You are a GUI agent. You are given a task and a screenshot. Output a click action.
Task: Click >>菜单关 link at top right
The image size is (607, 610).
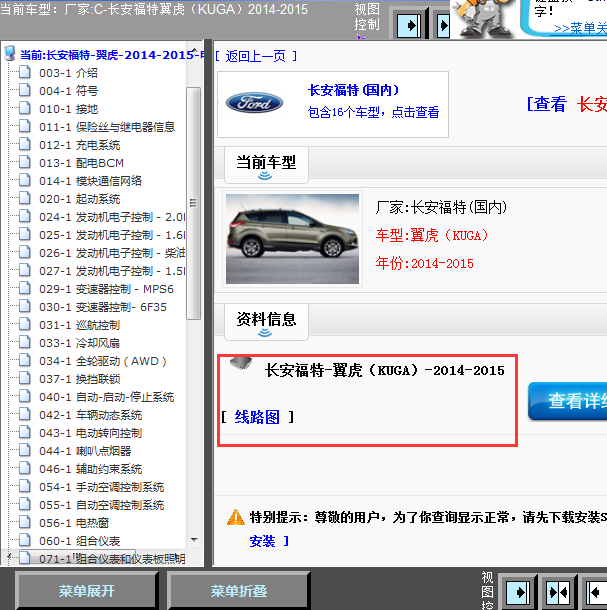[580, 28]
